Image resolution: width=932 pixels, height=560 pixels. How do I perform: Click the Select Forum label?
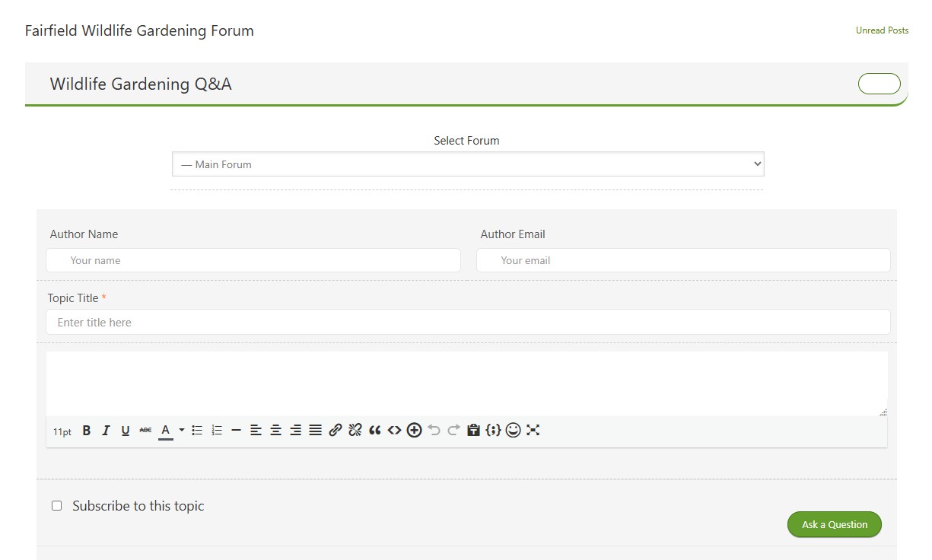(x=466, y=141)
